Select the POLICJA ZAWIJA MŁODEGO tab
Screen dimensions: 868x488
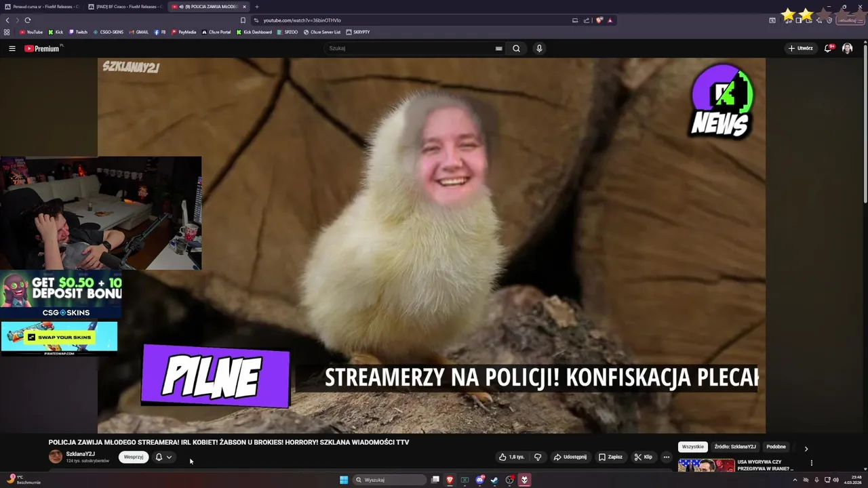coord(209,7)
